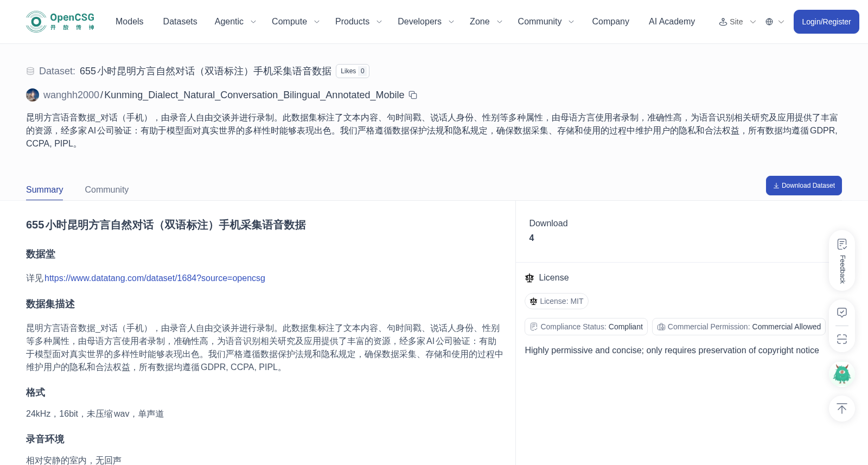
Task: Click the Commercial Permission: Commercial Allowed tag
Action: pyautogui.click(x=739, y=327)
